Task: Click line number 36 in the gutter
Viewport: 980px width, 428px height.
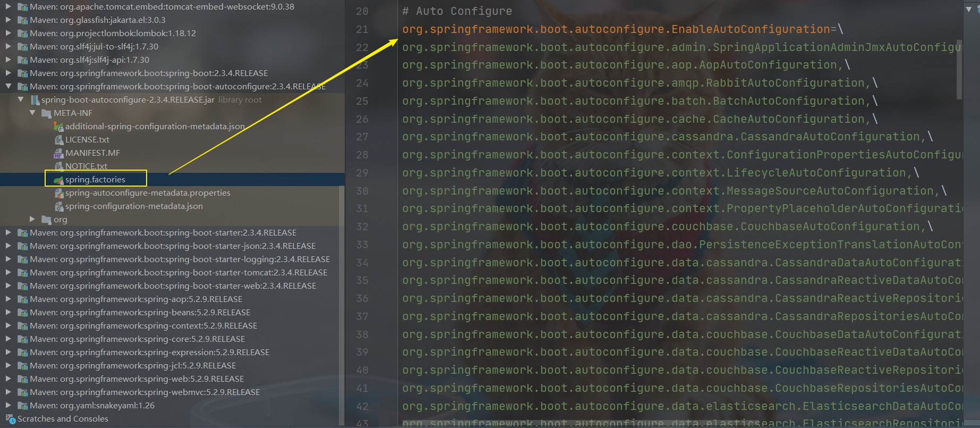Action: pyautogui.click(x=362, y=299)
